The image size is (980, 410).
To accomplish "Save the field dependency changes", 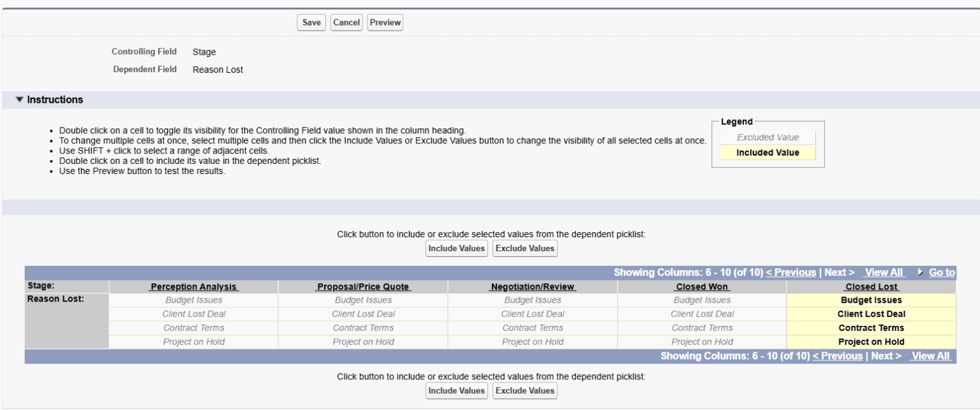I will pos(311,22).
